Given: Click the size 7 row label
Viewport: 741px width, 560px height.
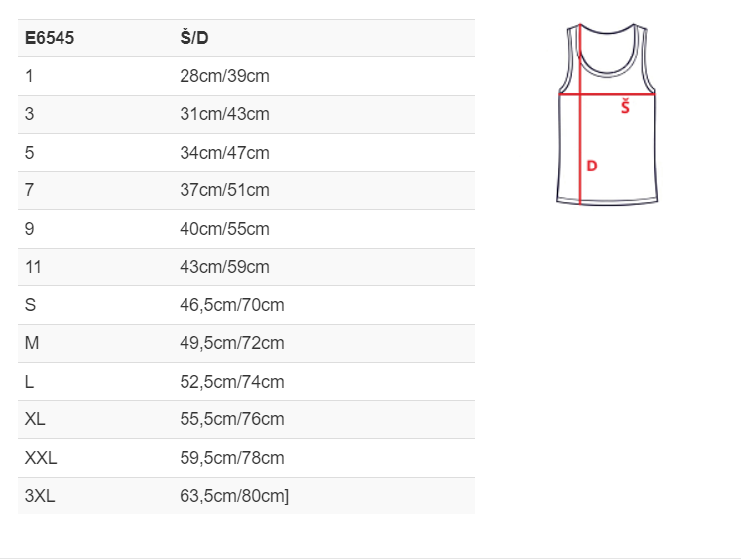Looking at the screenshot, I should pos(30,190).
